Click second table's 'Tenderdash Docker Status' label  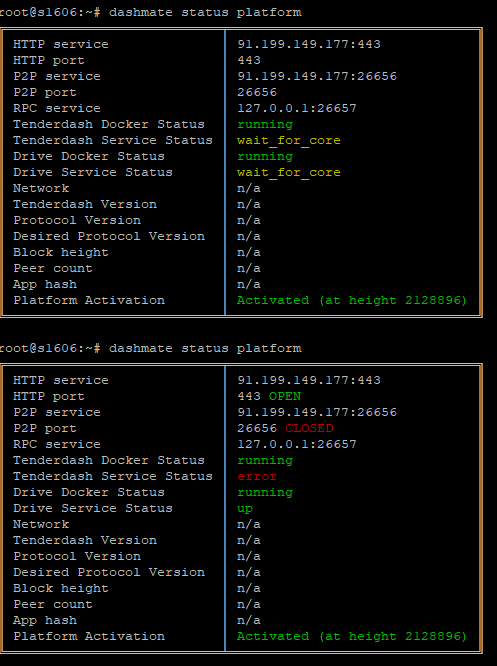pyautogui.click(x=109, y=460)
